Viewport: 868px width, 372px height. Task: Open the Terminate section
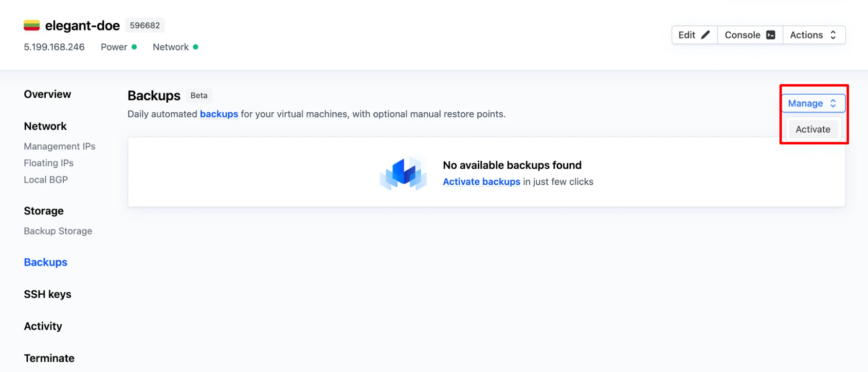tap(49, 358)
